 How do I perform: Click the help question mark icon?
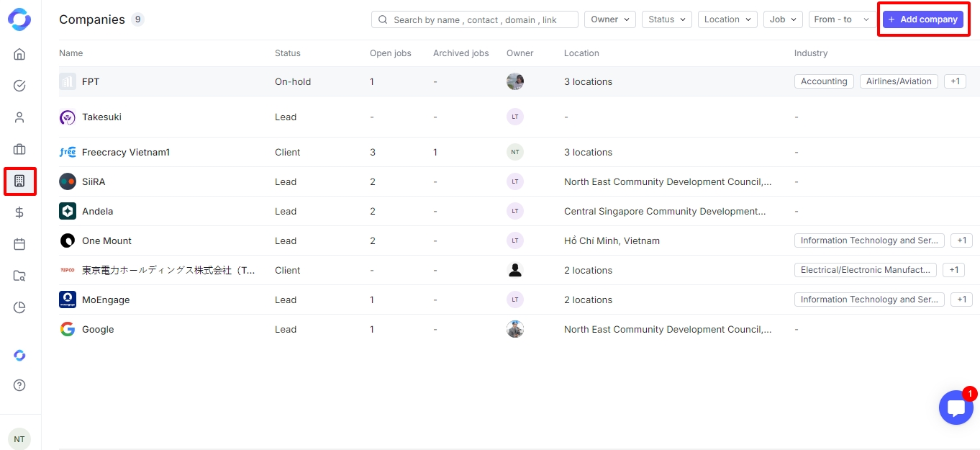pos(19,385)
